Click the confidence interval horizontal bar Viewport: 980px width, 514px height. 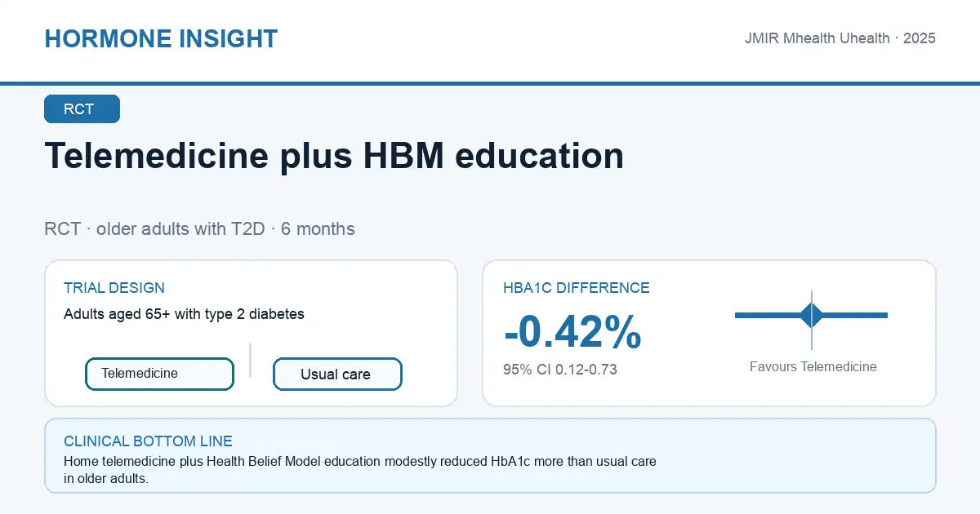pos(811,315)
